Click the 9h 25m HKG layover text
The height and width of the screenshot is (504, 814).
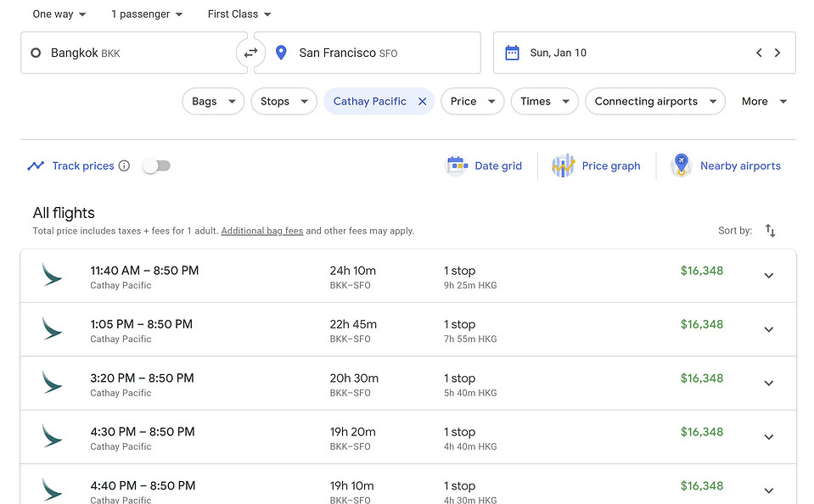470,285
